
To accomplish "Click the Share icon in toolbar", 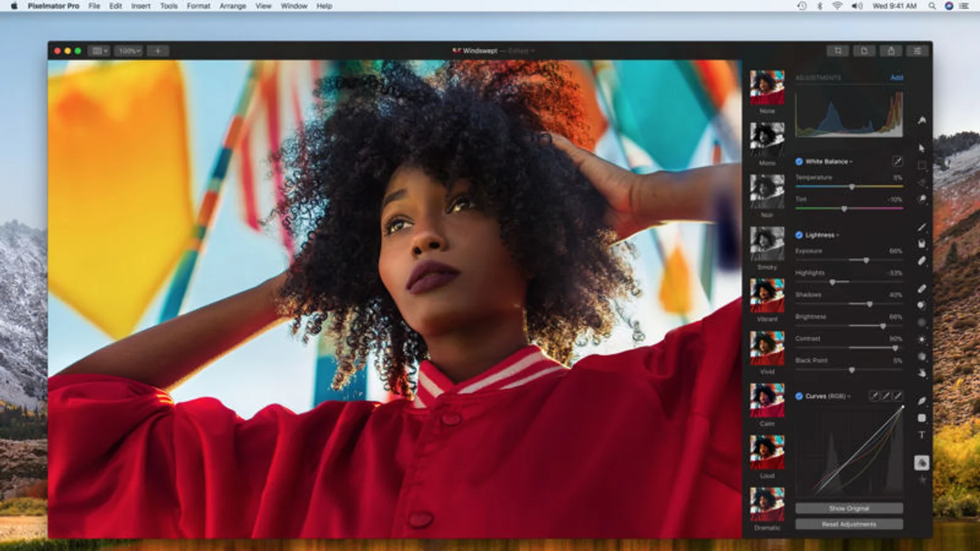I will 891,51.
